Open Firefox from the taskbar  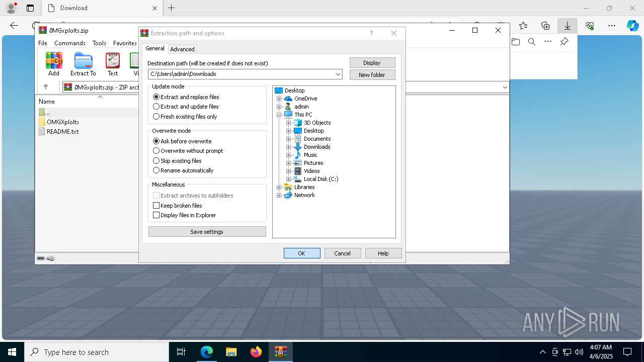(256, 352)
